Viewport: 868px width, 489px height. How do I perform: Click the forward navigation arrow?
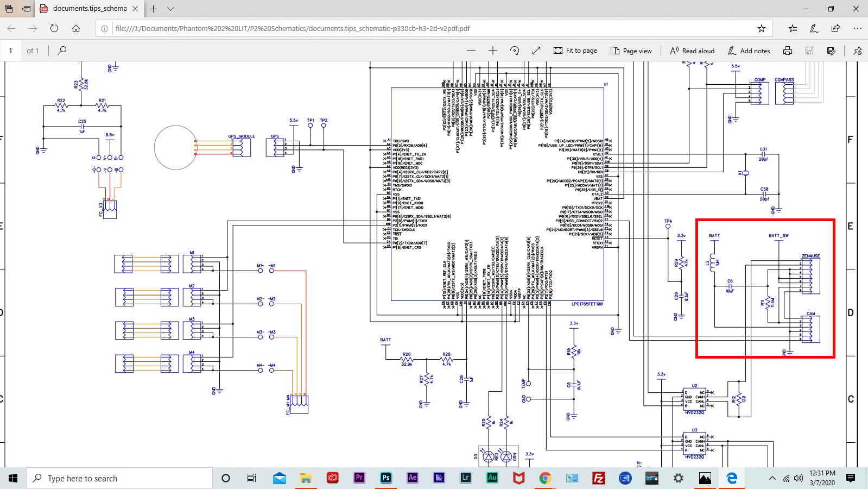click(x=33, y=28)
